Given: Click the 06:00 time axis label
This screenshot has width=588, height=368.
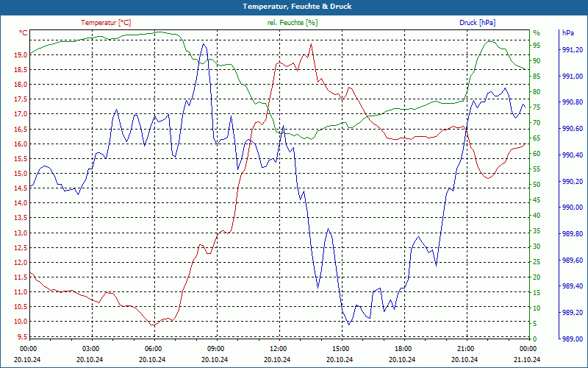Looking at the screenshot, I should tap(153, 349).
